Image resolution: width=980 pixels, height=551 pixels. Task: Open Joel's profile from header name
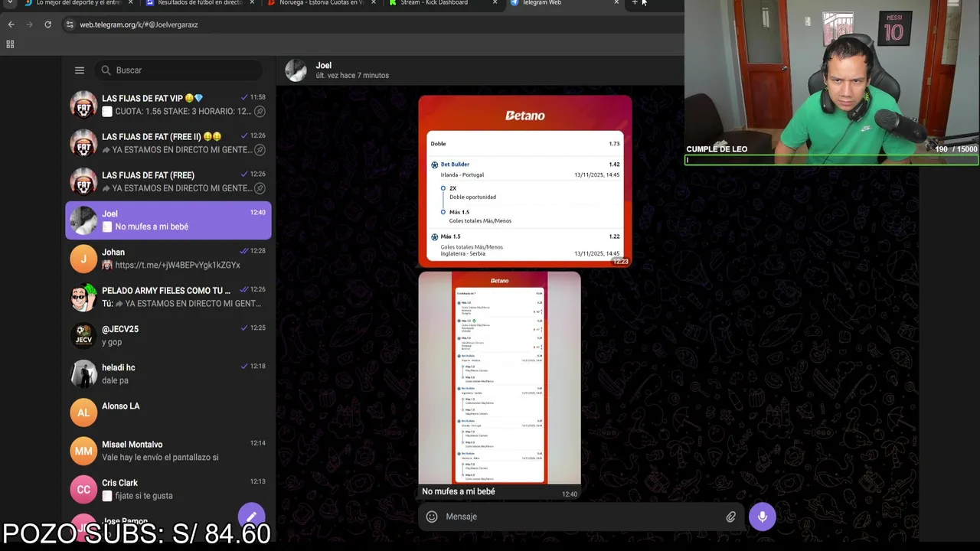point(324,65)
